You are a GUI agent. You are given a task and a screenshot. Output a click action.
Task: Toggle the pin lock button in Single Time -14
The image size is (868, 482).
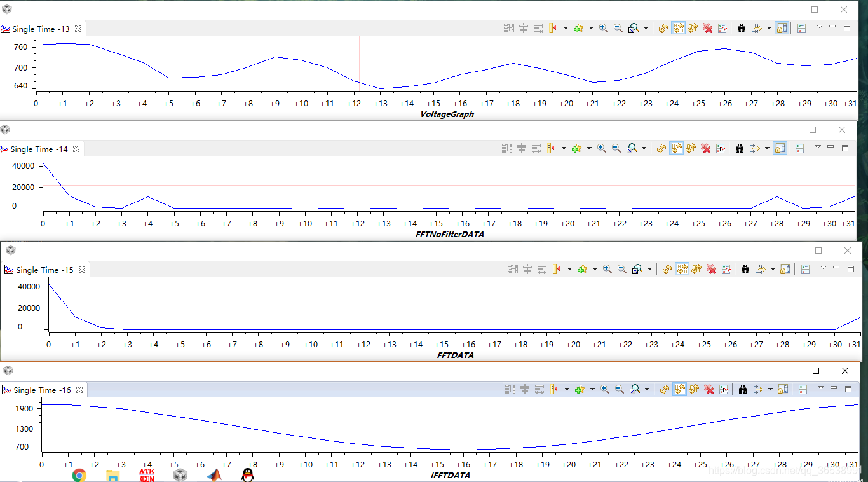(x=780, y=149)
